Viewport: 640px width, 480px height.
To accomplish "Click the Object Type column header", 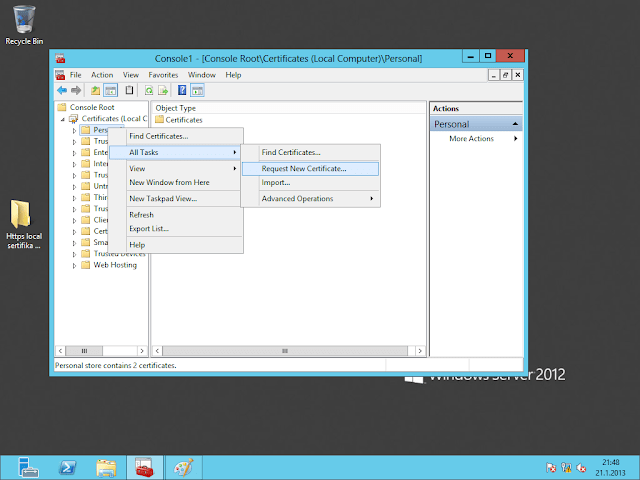I will tap(174, 107).
